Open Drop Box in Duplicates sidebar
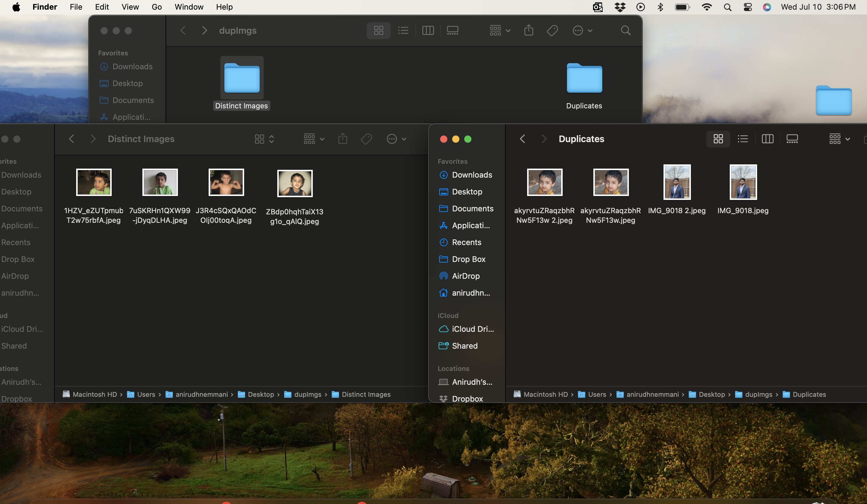This screenshot has width=867, height=504. pyautogui.click(x=462, y=259)
